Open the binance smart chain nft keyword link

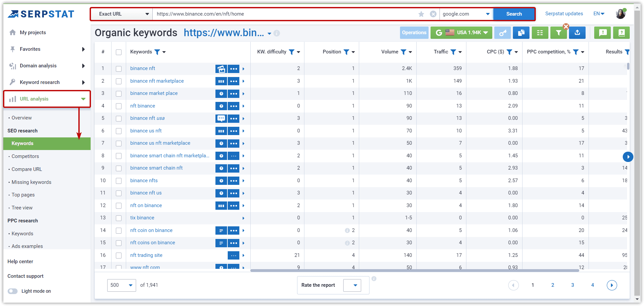pos(156,168)
